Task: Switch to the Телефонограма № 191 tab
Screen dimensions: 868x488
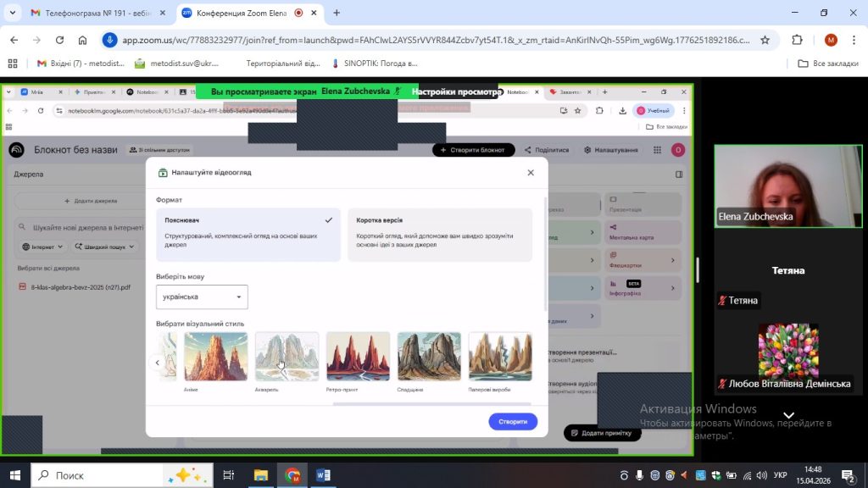Action: (x=92, y=13)
